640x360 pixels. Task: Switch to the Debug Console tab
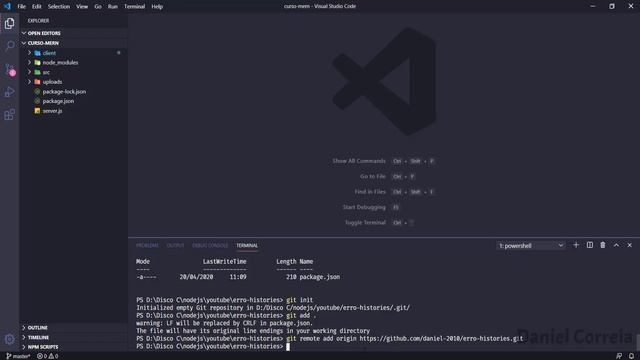tap(210, 245)
